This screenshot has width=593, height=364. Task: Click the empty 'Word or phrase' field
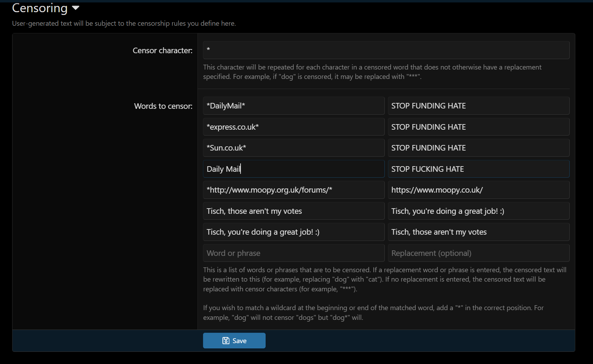pyautogui.click(x=294, y=253)
